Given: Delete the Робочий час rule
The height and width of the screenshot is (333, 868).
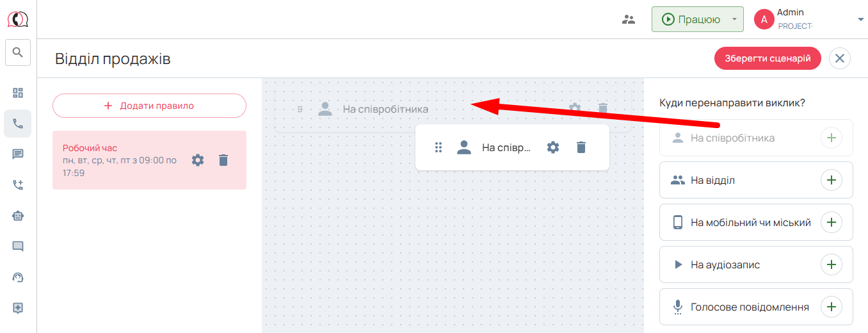Looking at the screenshot, I should [223, 160].
